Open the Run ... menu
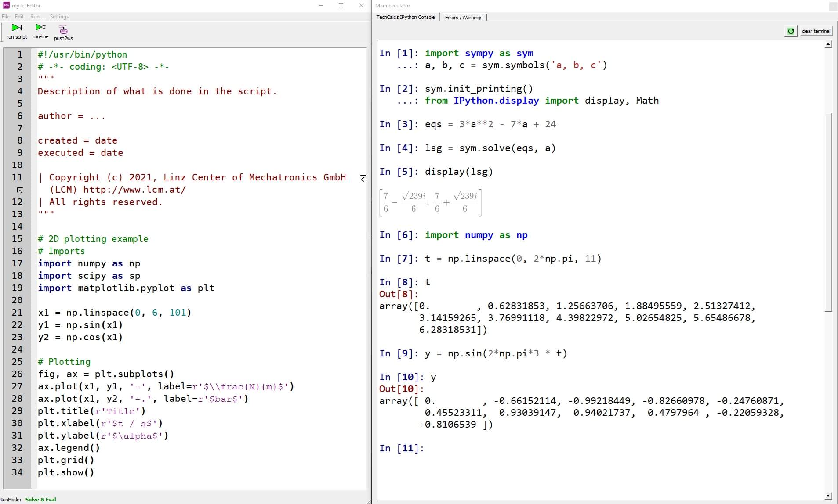The image size is (838, 504). 37,17
